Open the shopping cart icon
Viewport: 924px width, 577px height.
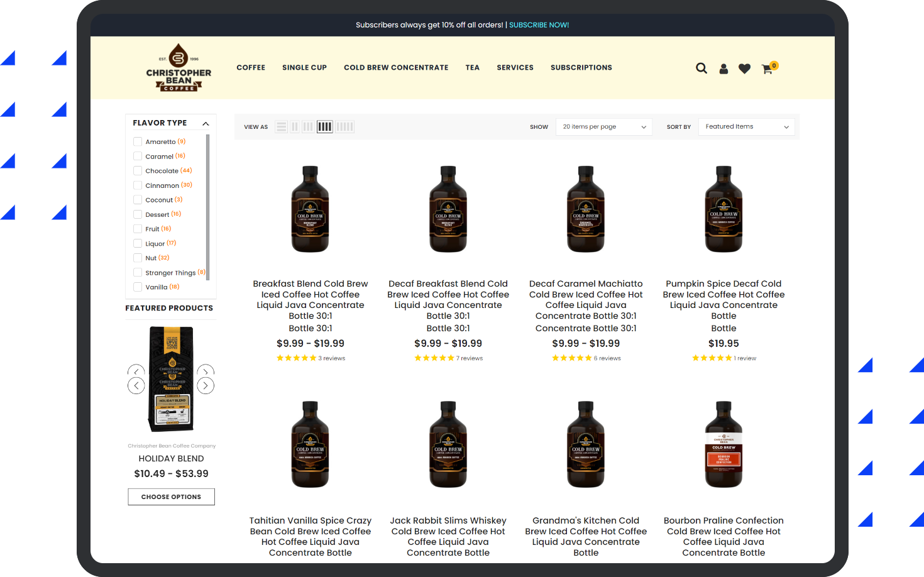767,69
